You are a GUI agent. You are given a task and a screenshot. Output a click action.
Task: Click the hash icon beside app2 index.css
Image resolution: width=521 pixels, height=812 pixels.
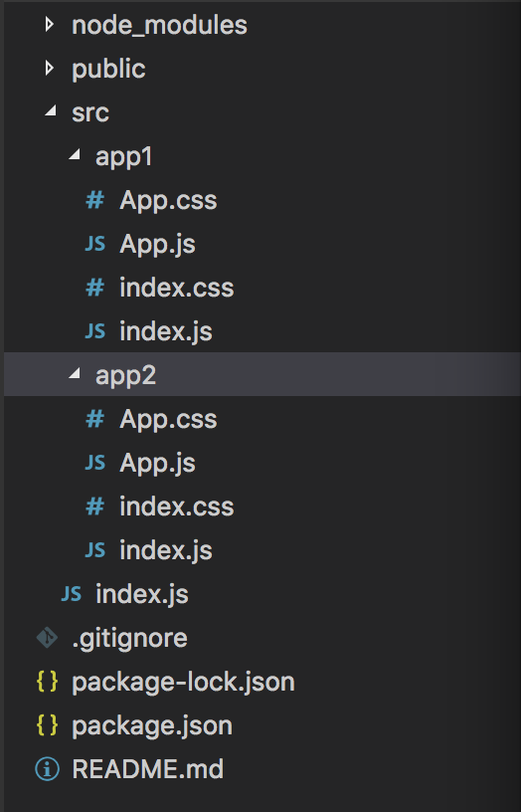(95, 506)
